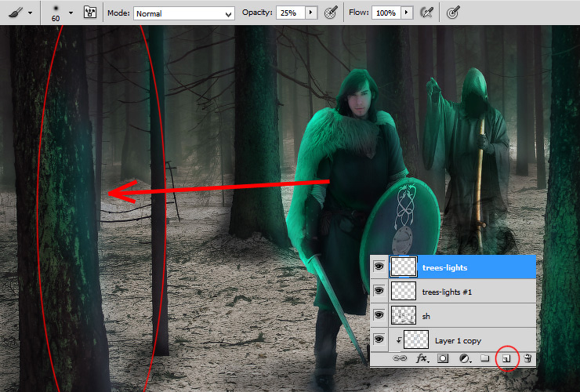
Task: Toggle the Brush panel icon
Action: pyautogui.click(x=90, y=13)
